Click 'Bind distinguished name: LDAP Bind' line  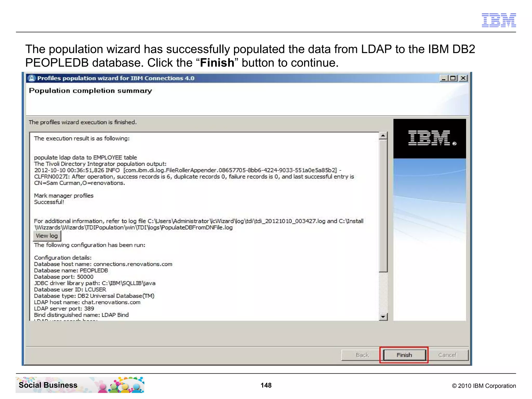[x=81, y=315]
